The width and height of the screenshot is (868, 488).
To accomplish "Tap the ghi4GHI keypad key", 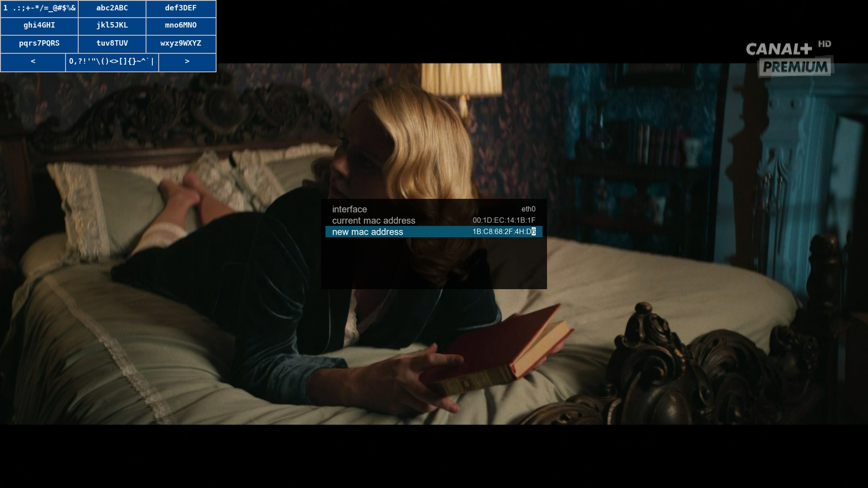I will [x=39, y=26].
